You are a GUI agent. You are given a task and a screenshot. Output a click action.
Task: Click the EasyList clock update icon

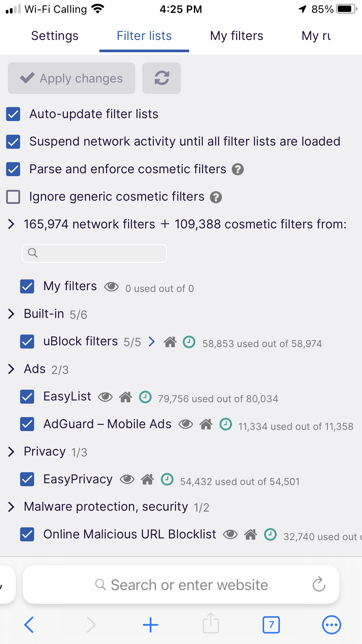point(145,397)
